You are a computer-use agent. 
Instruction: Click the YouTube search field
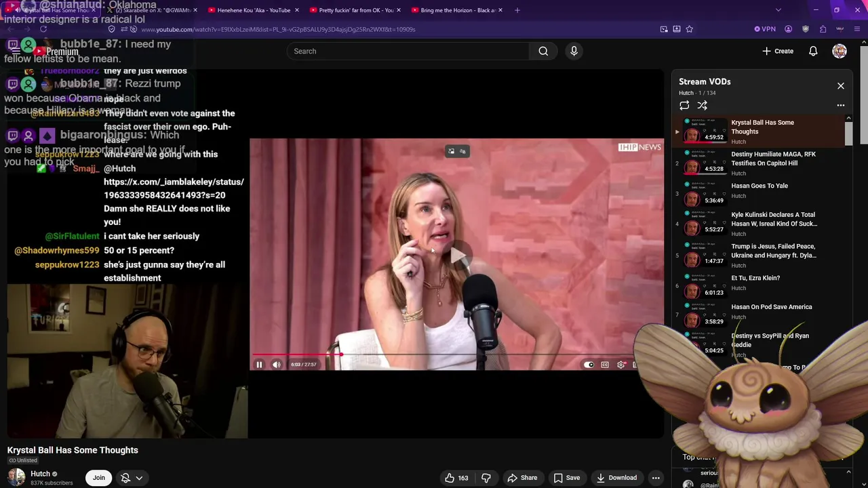408,51
